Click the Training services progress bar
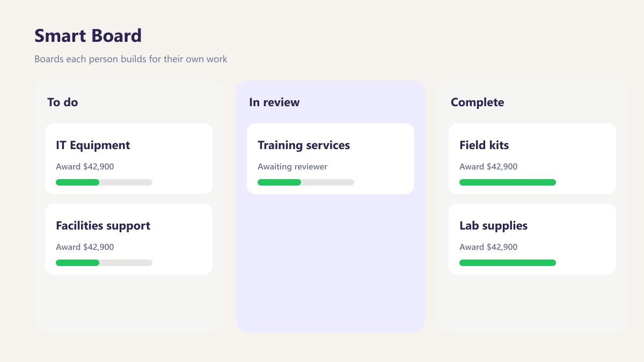The image size is (644, 362). (306, 182)
